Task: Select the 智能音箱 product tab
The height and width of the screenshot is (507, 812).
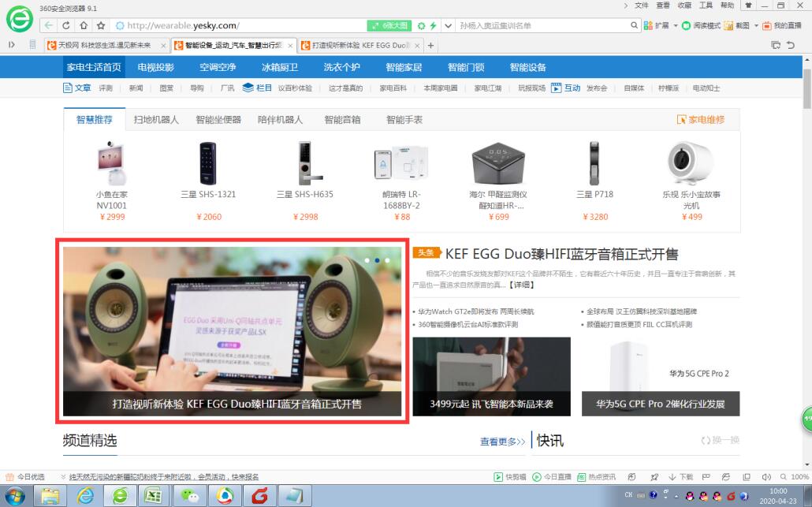Action: [x=342, y=120]
